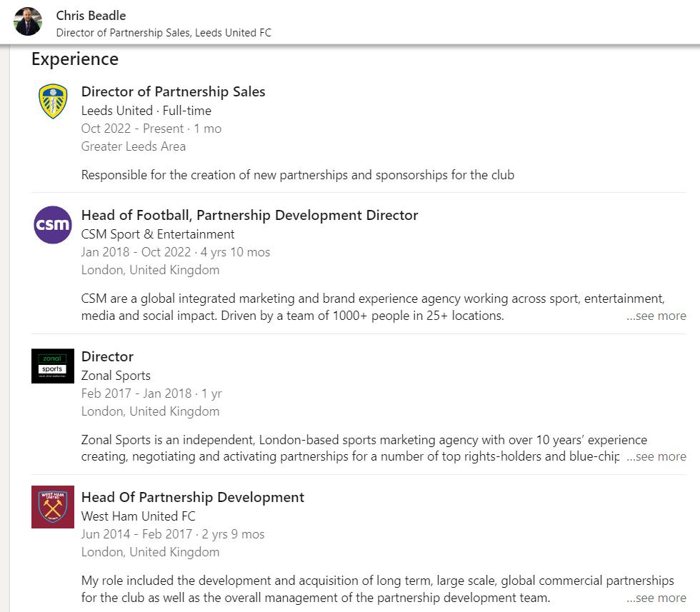Click the CSM Sport & Entertainment company name

point(158,234)
